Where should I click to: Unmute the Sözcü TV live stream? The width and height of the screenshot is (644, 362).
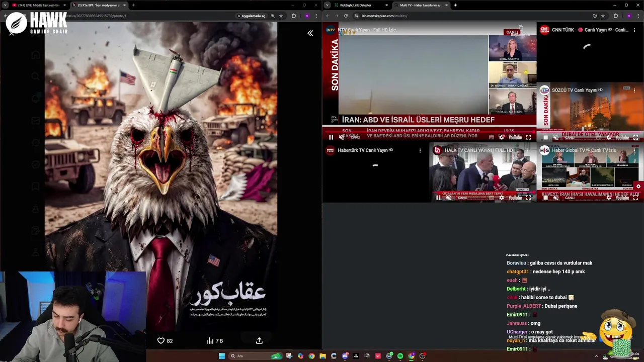point(556,137)
